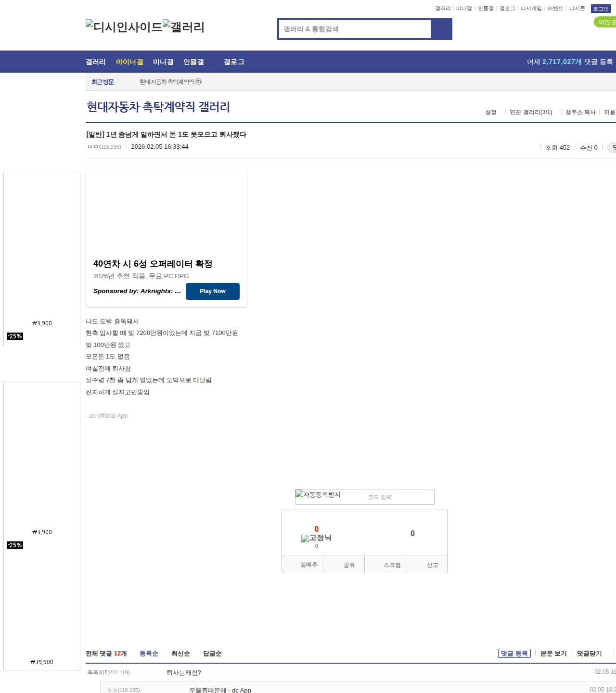
Task: Click the 고정닉 upvote icon
Action: point(316,538)
